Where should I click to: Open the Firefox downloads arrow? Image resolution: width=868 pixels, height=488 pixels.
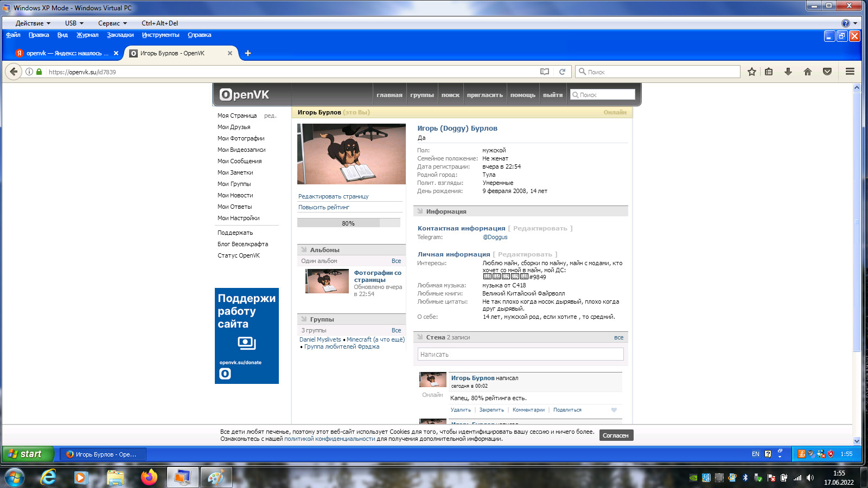(788, 72)
